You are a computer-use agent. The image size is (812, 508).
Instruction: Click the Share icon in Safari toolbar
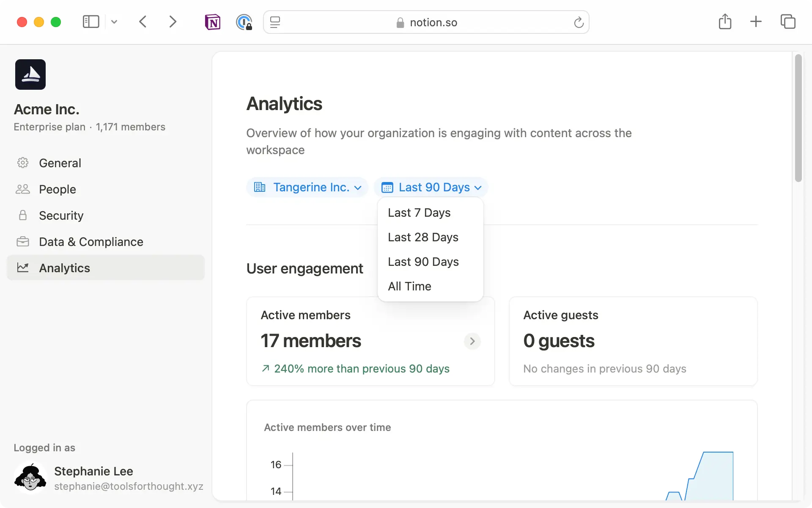point(725,22)
